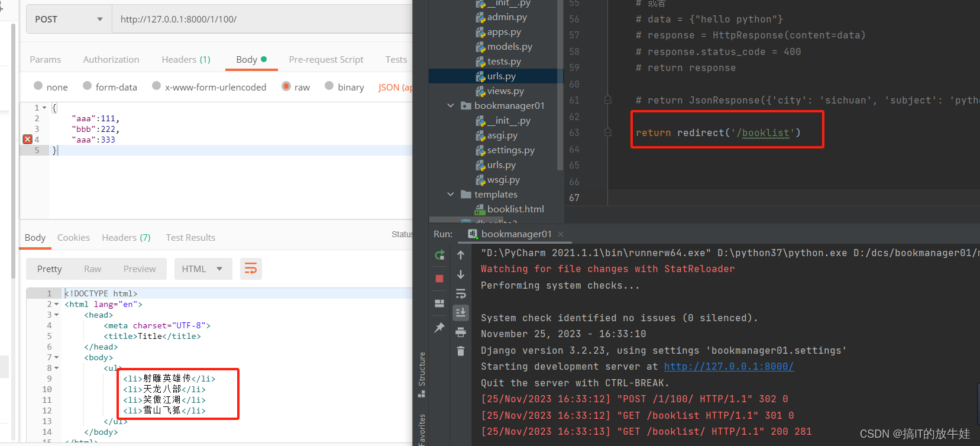Rerun the bookmanager01 server in PyCharm

click(439, 255)
